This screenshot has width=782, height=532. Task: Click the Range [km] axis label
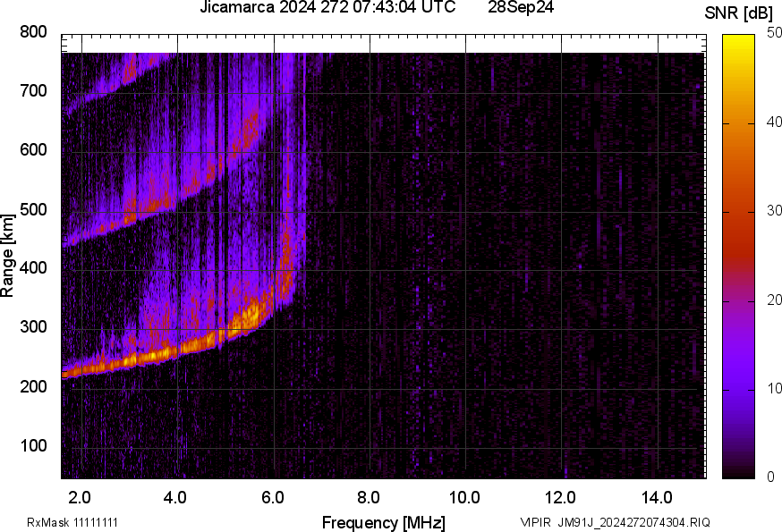pos(8,256)
